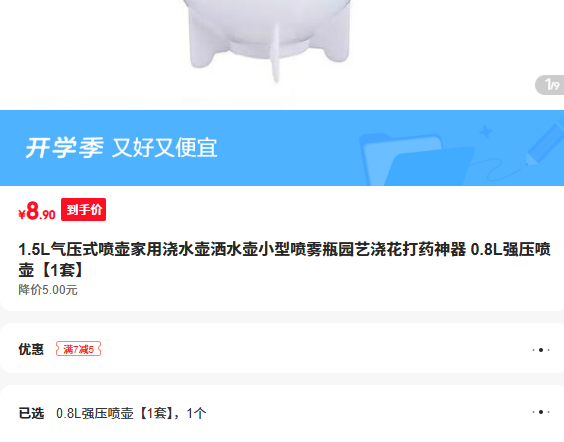Click the star sparkle on the banner
564x442 pixels.
(486, 132)
